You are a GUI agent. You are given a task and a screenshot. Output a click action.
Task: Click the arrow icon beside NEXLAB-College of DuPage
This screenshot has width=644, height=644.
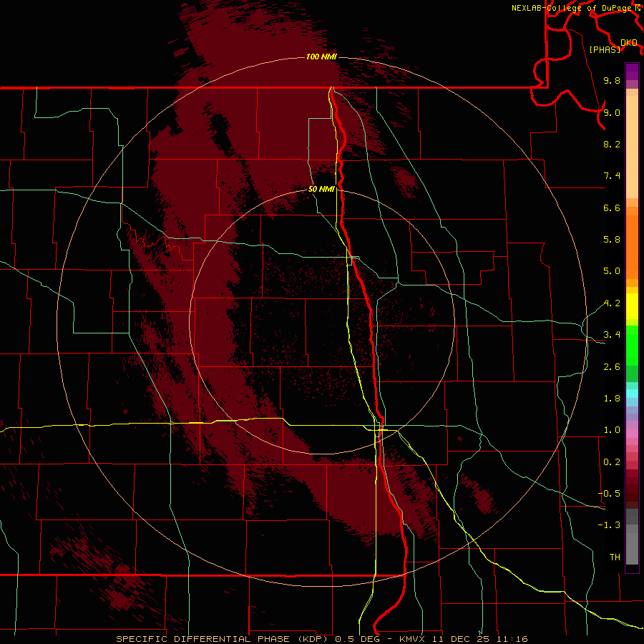638,8
